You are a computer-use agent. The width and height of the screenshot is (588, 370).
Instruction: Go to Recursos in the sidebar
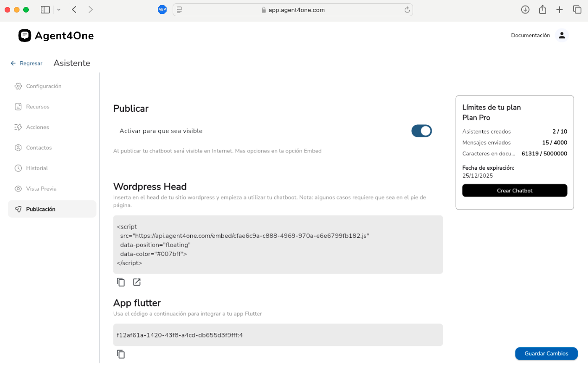38,107
